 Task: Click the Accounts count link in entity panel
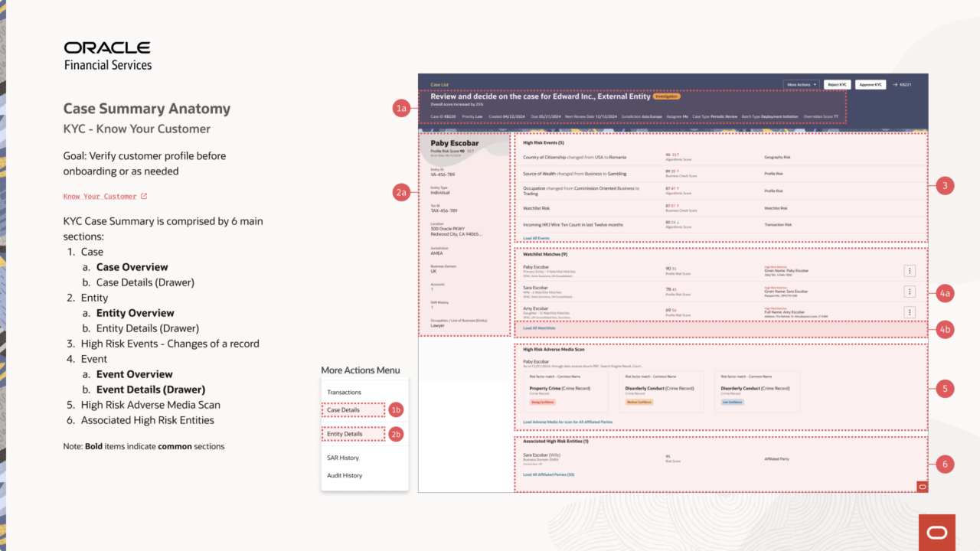tap(431, 289)
